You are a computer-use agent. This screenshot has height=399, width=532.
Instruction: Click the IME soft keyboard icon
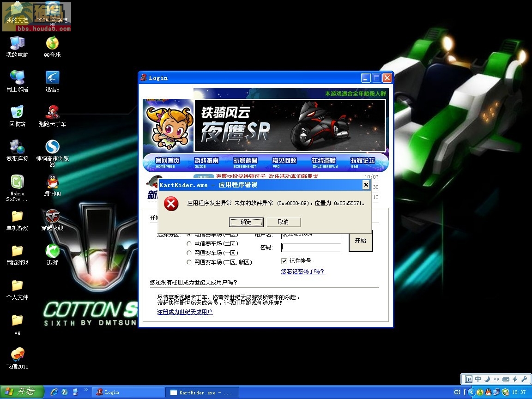tap(506, 379)
